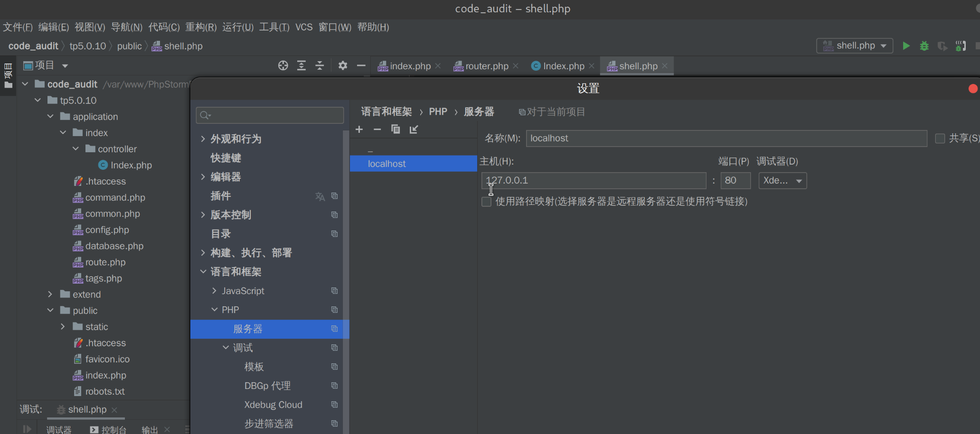980x434 pixels.
Task: Click the public breadcrumb in navigation bar
Action: (x=129, y=46)
